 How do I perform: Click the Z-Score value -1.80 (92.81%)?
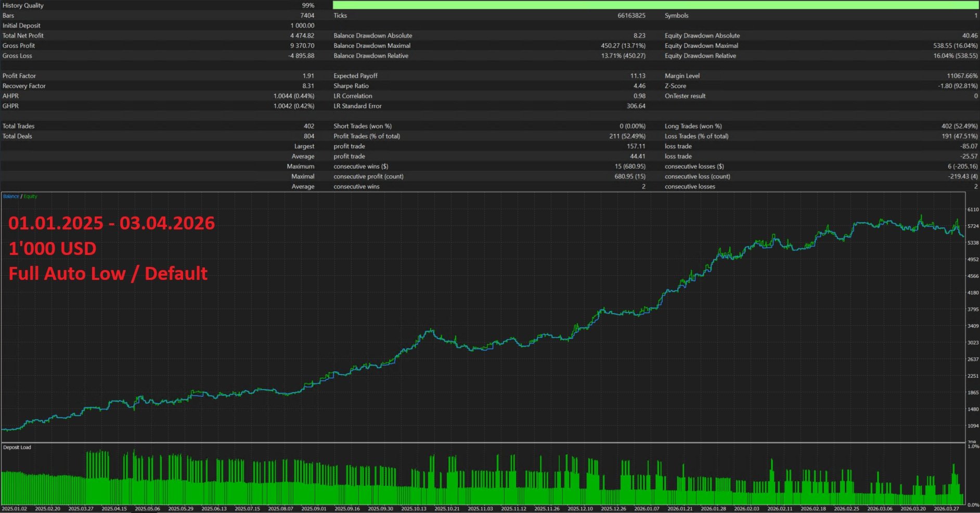click(958, 86)
